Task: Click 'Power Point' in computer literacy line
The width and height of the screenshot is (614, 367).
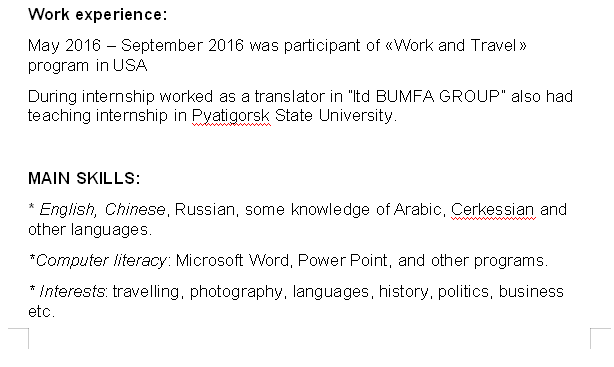Action: [343, 260]
